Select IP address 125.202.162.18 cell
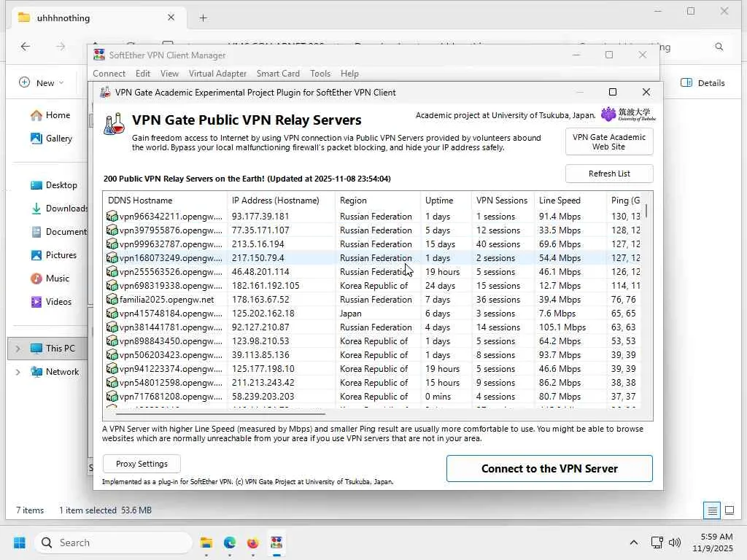 pyautogui.click(x=263, y=314)
